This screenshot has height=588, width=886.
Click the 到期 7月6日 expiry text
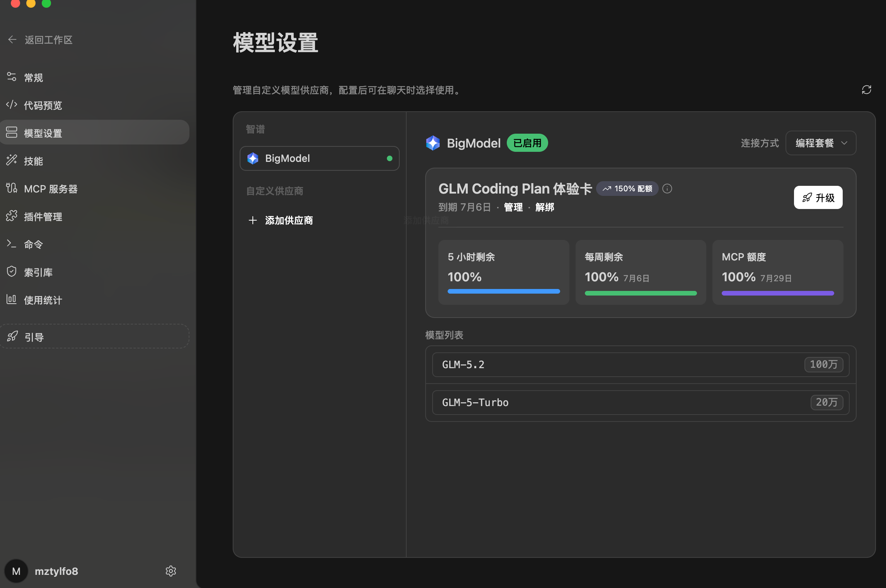point(465,207)
